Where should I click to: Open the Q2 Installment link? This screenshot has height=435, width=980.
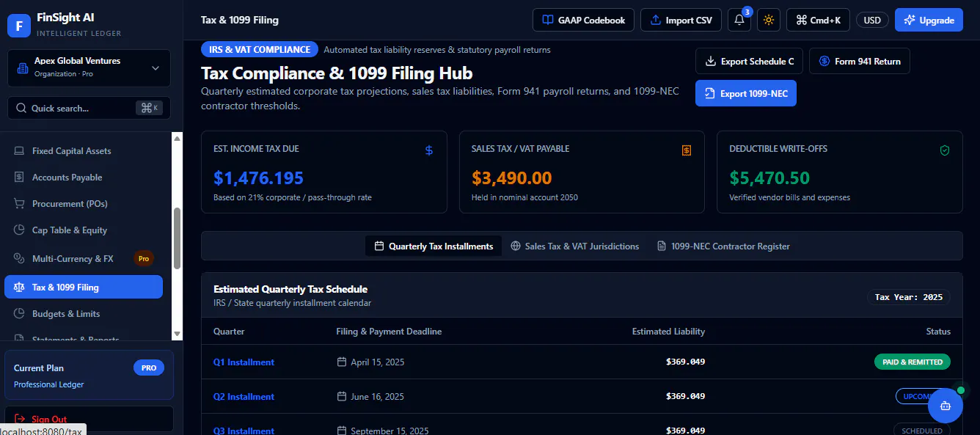pyautogui.click(x=244, y=397)
